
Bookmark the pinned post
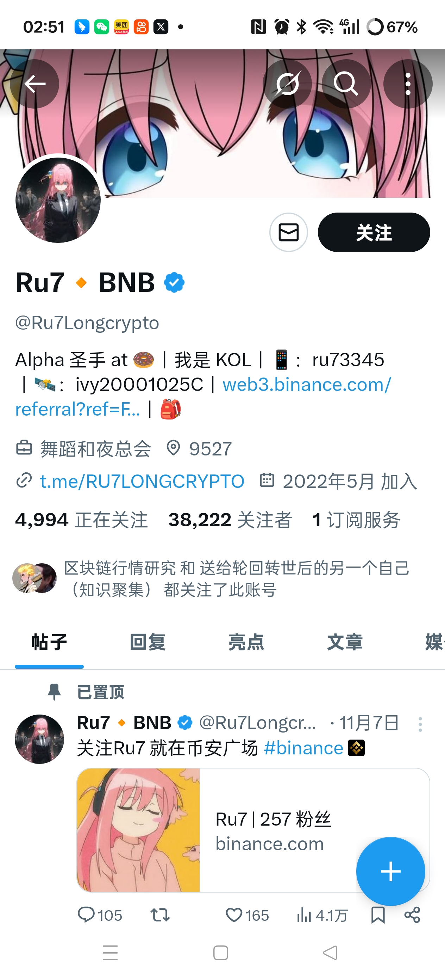(378, 914)
